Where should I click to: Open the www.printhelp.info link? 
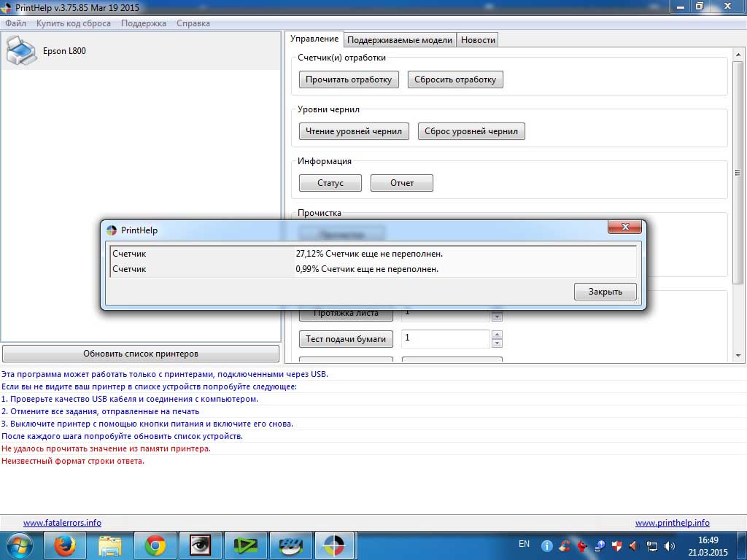[x=672, y=523]
